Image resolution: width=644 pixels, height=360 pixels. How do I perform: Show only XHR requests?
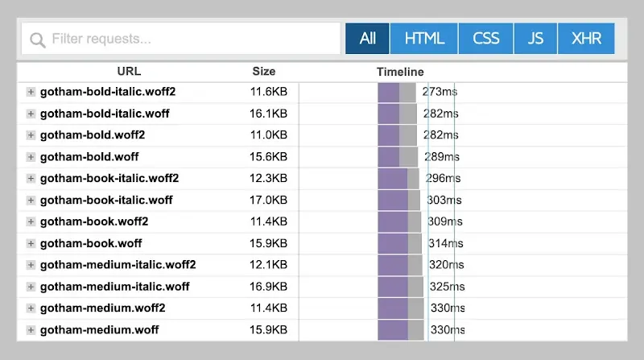point(586,39)
